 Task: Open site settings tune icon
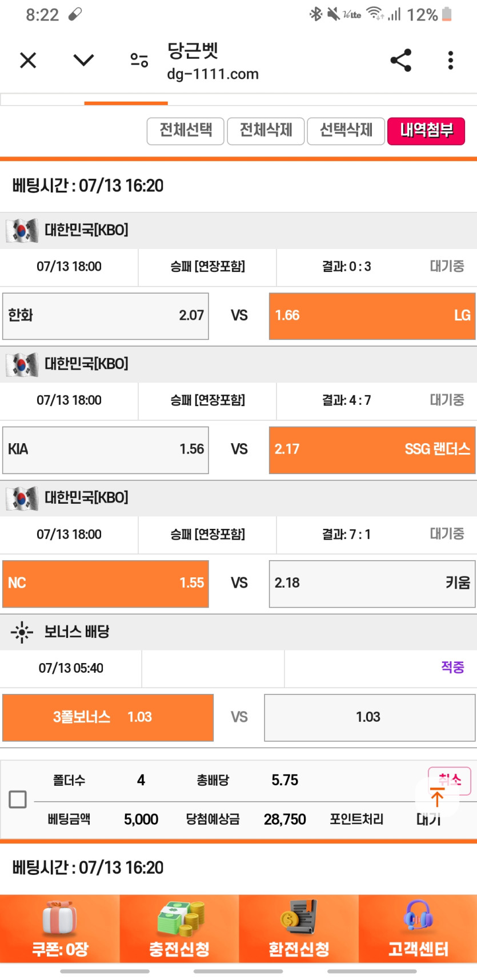tap(139, 60)
